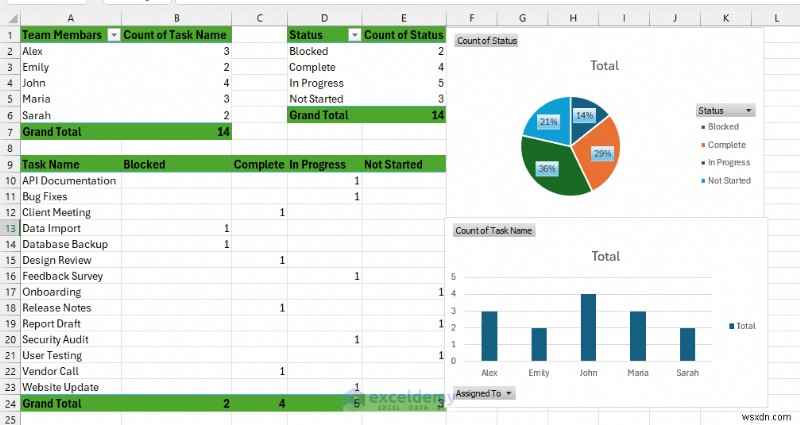Select the Design Review cell
The width and height of the screenshot is (800, 425).
point(71,260)
